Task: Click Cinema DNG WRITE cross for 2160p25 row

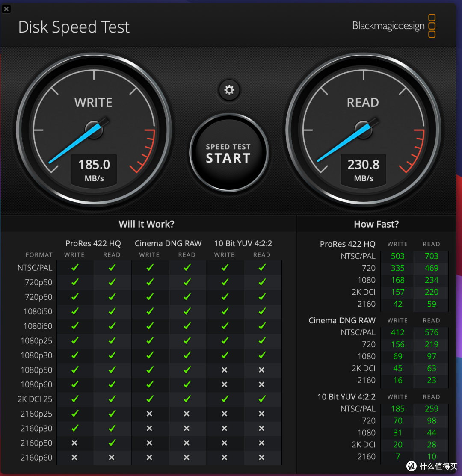Action: [x=149, y=414]
